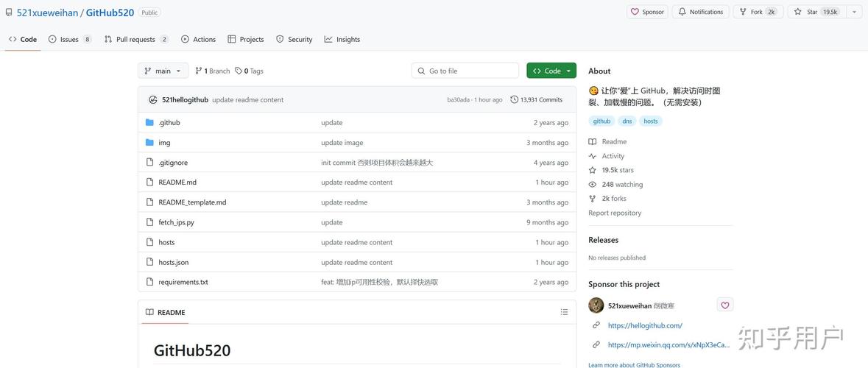Click the Notifications button
868x368 pixels.
point(700,12)
